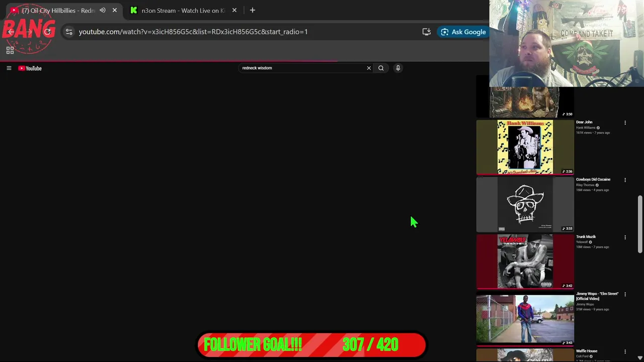This screenshot has height=362, width=644.
Task: Open more options for 'Waffle House'
Action: point(625,352)
